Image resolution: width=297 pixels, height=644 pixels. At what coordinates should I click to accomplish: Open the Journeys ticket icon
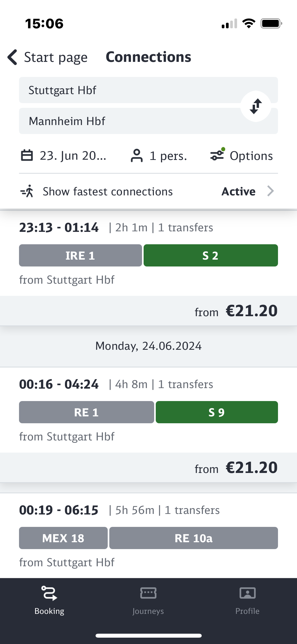point(148,593)
